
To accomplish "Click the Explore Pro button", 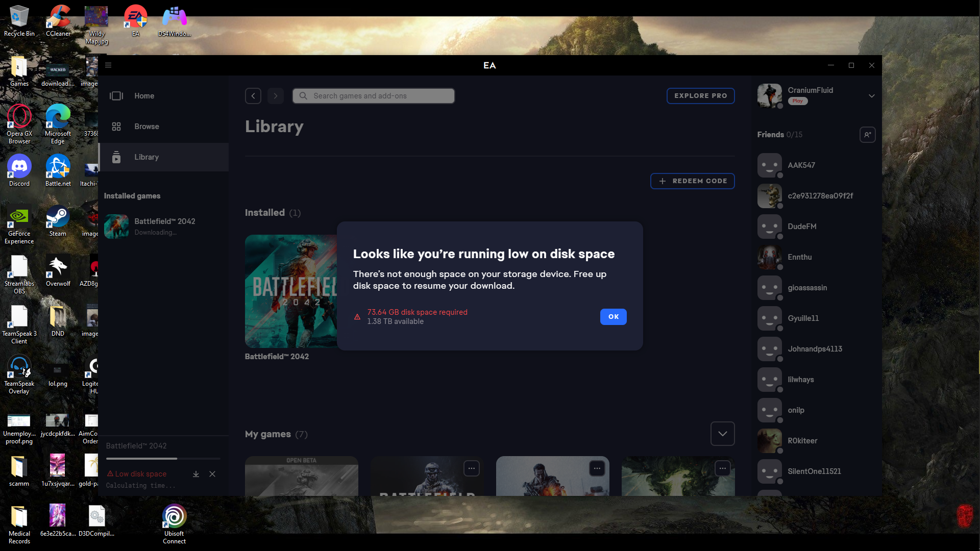I will click(x=700, y=96).
